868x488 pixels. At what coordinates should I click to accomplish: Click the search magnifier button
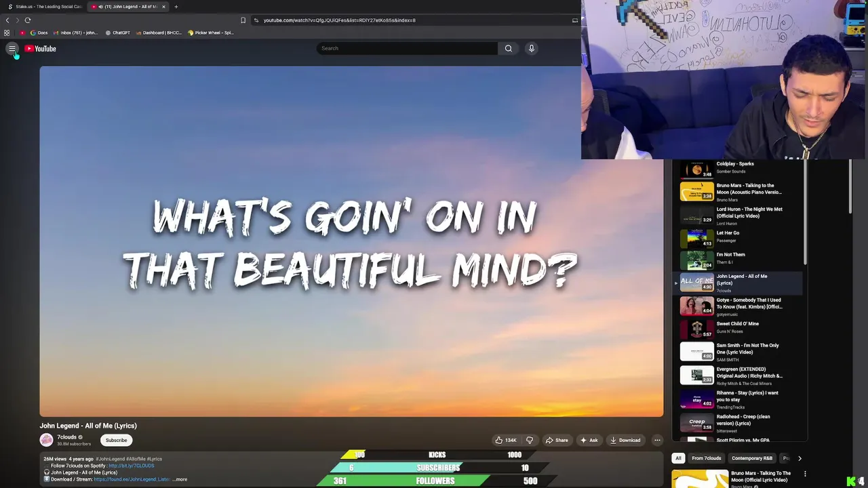(x=508, y=48)
